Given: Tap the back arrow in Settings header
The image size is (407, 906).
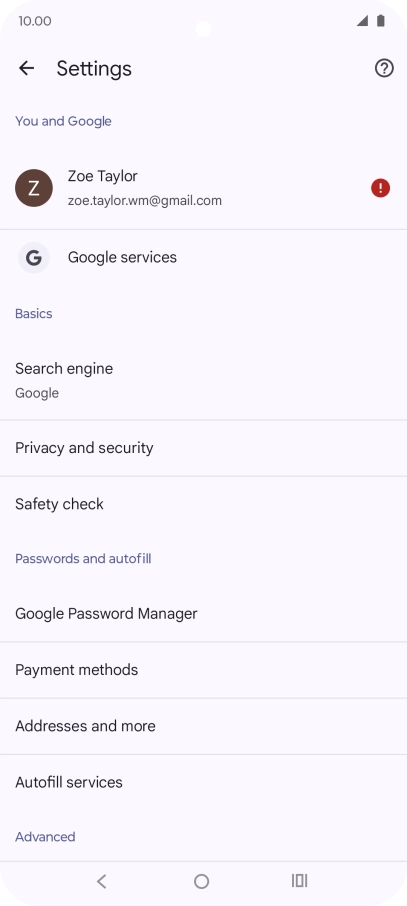Looking at the screenshot, I should click(27, 68).
